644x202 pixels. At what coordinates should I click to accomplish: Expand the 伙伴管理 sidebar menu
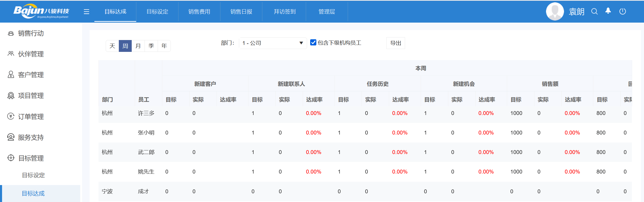31,54
